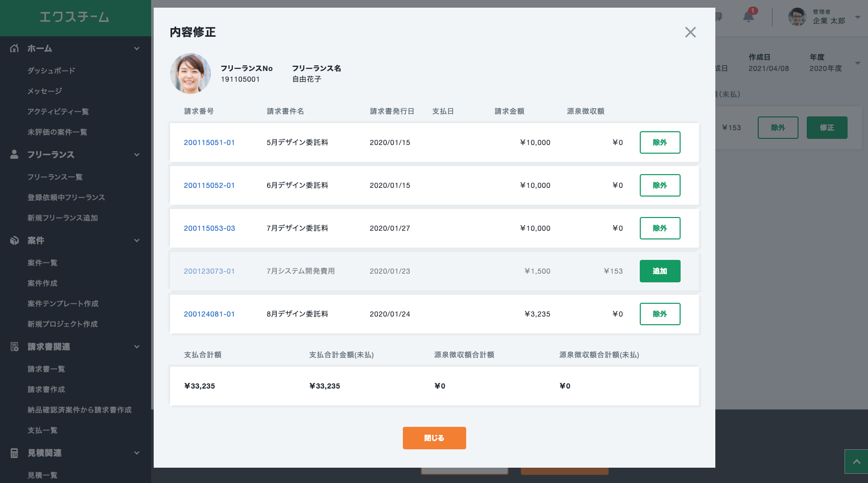Go to 請求書一覧 in sidebar
Viewport: 868px width, 483px height.
tap(46, 369)
